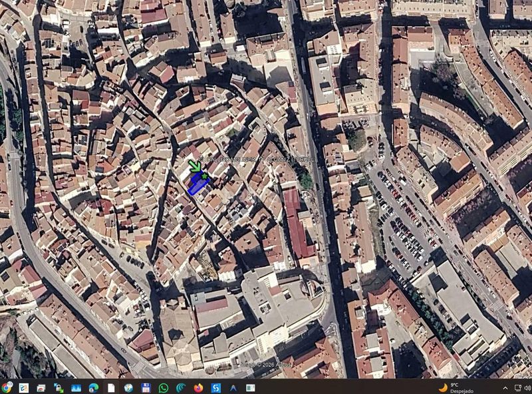
Task: Open Microsoft Edge from the taskbar
Action: (94, 388)
